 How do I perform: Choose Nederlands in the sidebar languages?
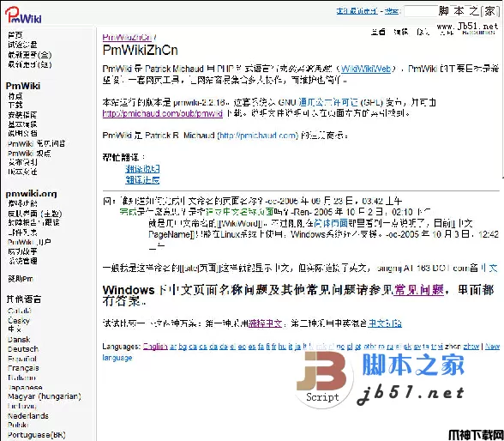[28, 416]
